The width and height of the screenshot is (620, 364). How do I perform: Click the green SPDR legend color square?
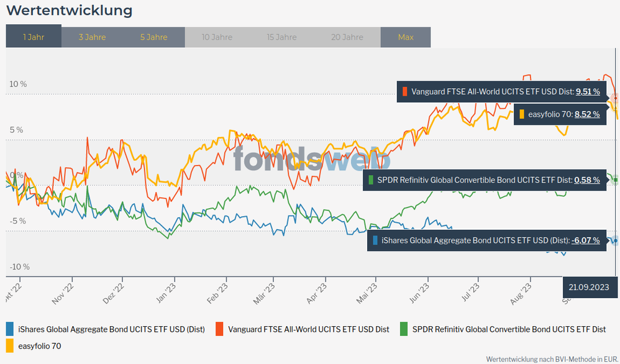click(x=404, y=329)
